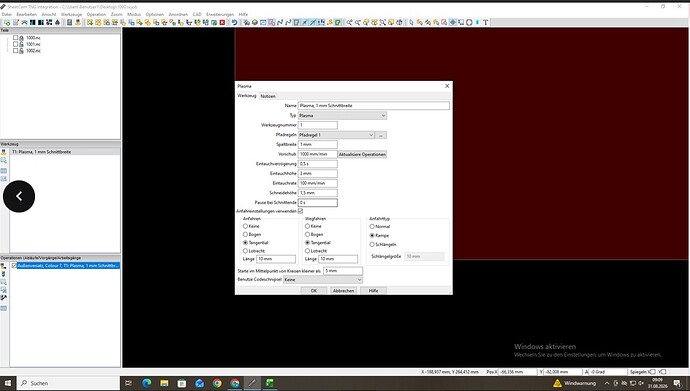
Task: Close the Plasma dialog with X
Action: (x=447, y=86)
